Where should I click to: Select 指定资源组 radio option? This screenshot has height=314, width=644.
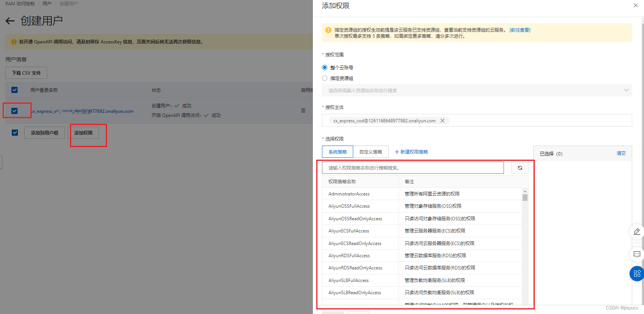pyautogui.click(x=325, y=78)
